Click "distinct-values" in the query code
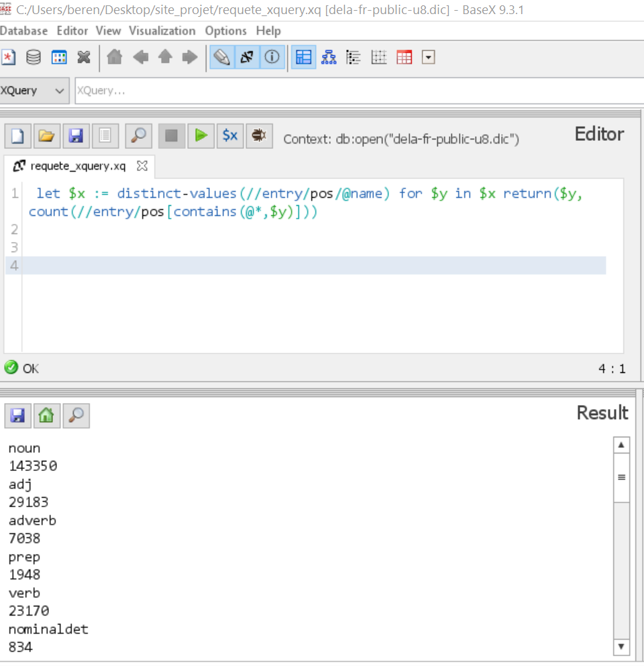This screenshot has height=666, width=644. (176, 194)
